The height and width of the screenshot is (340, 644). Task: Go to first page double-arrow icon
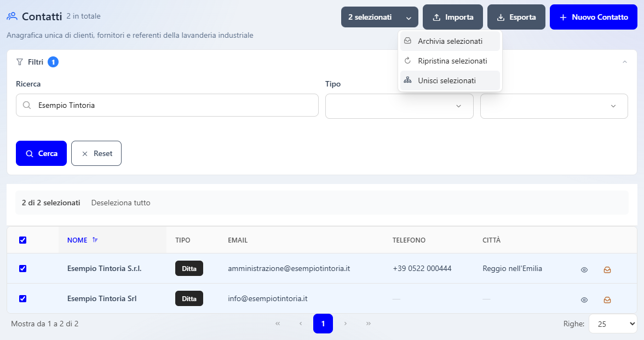[278, 324]
